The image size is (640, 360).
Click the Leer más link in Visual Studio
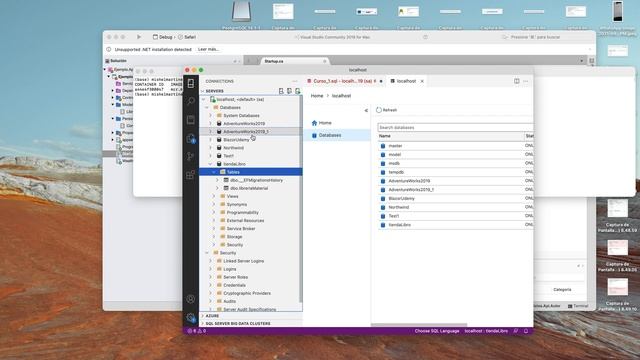pyautogui.click(x=208, y=49)
